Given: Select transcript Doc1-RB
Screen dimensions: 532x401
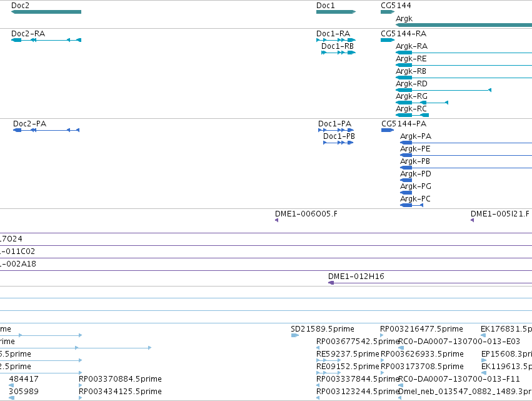Looking at the screenshot, I should (x=338, y=53).
